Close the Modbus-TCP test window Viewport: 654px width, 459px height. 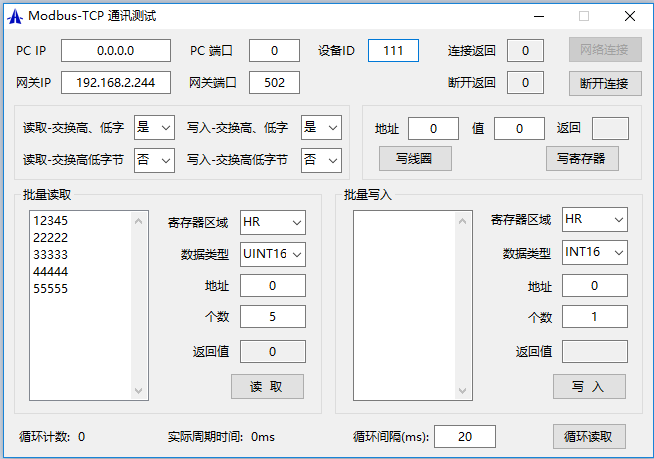[630, 16]
